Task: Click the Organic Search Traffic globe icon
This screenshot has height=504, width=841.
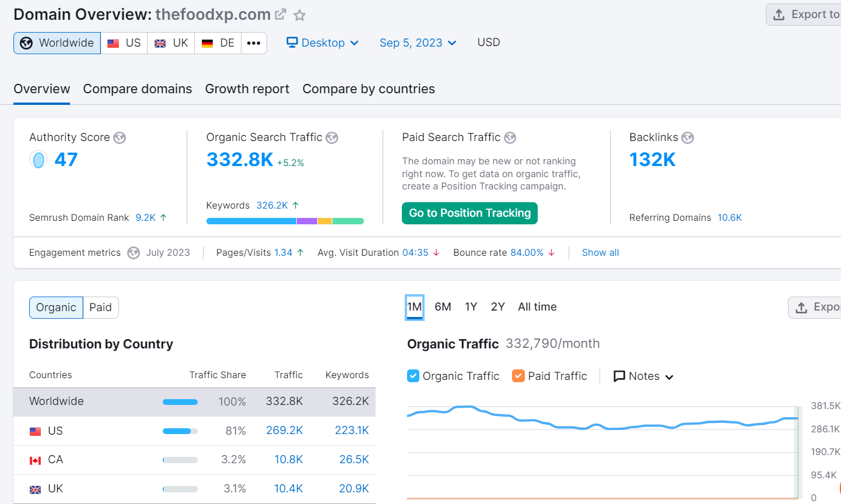Action: [332, 138]
